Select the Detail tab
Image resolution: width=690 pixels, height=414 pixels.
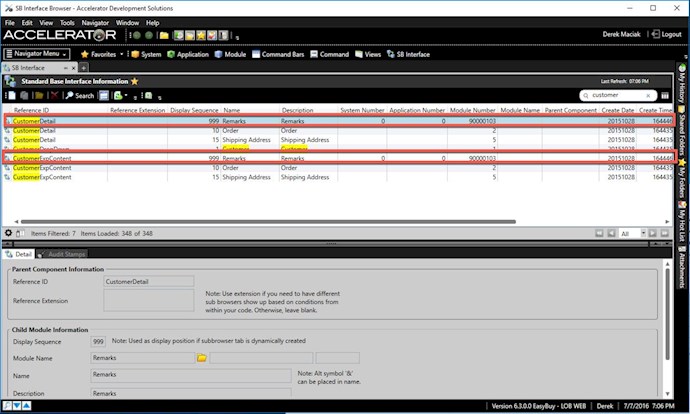(19, 254)
